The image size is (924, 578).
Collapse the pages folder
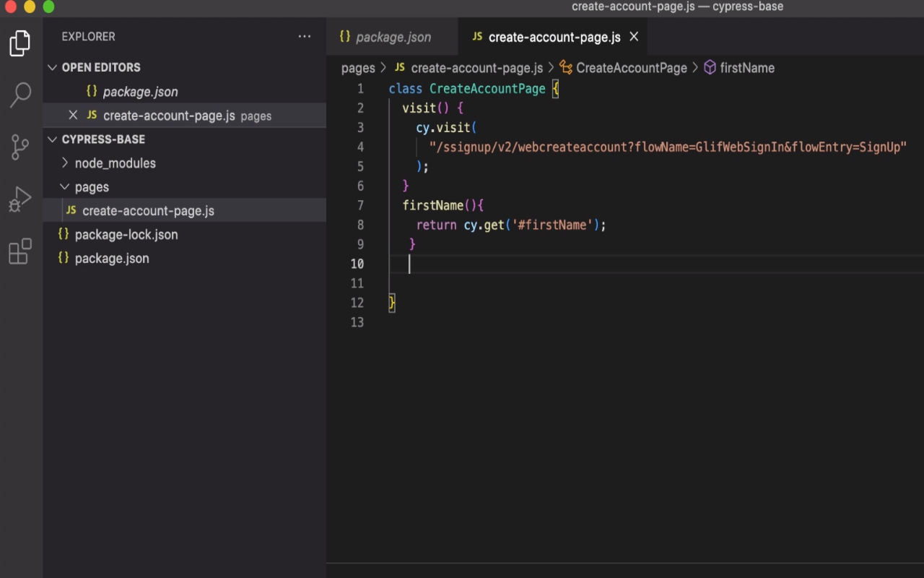[x=65, y=186]
